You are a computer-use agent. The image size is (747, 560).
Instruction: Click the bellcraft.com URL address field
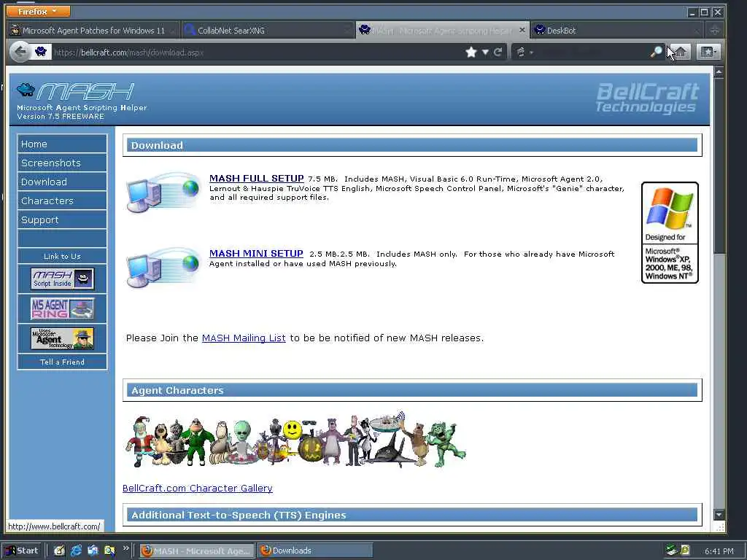coord(258,52)
